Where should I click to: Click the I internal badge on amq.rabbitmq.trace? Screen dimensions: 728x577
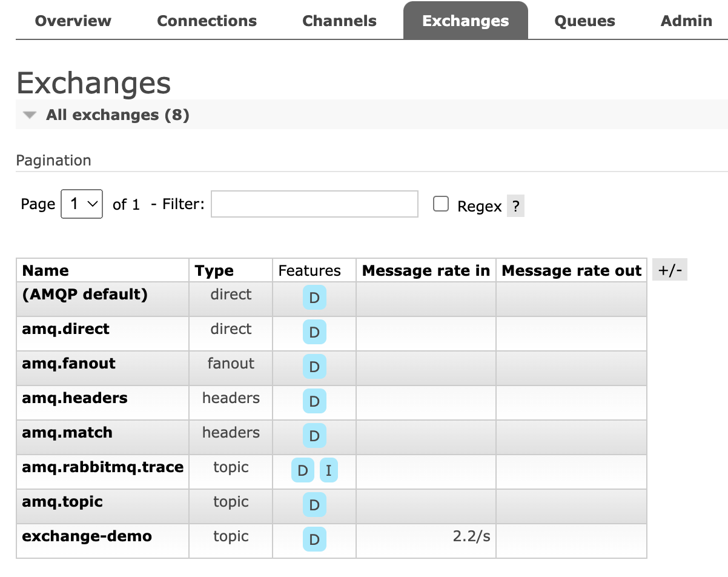click(328, 470)
